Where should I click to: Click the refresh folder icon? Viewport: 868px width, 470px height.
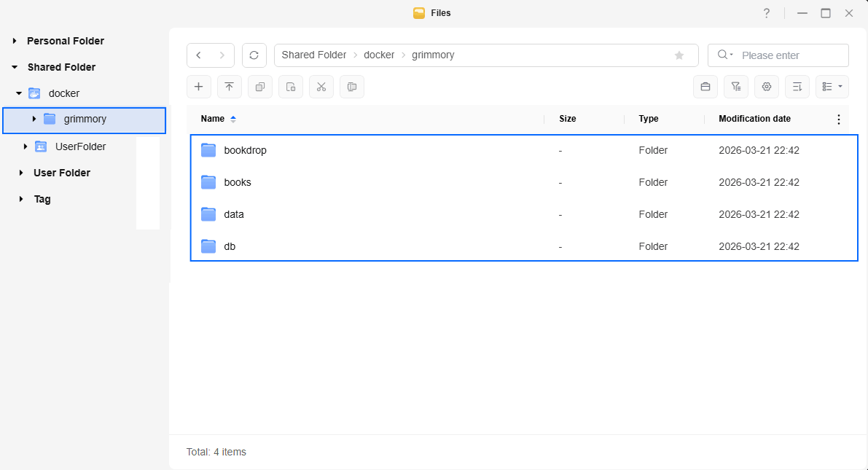coord(254,55)
